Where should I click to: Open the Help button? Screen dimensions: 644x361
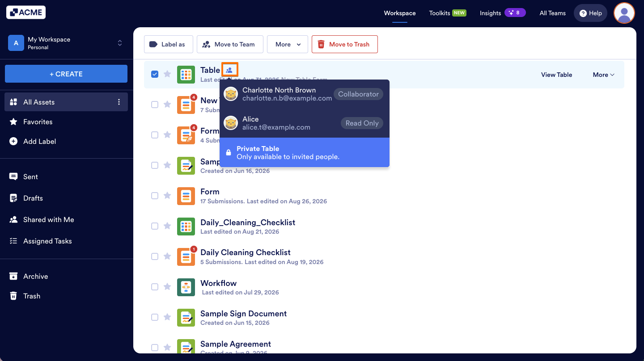(591, 13)
